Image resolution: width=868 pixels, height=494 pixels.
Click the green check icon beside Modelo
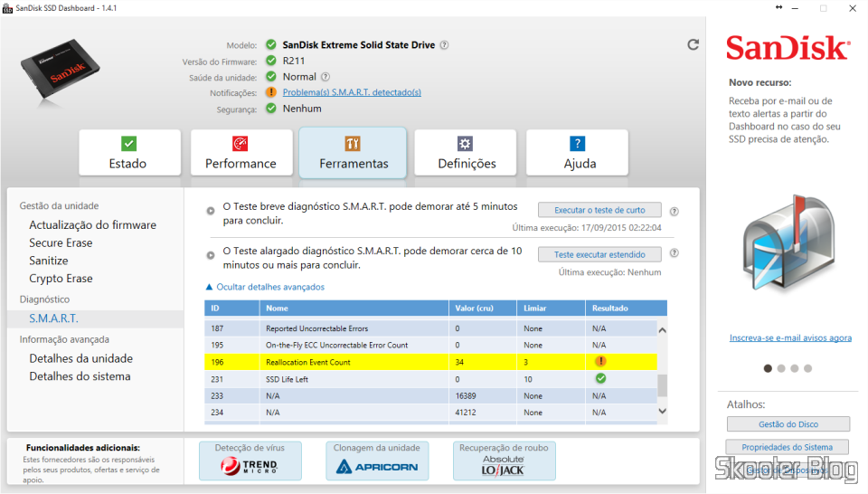(270, 44)
